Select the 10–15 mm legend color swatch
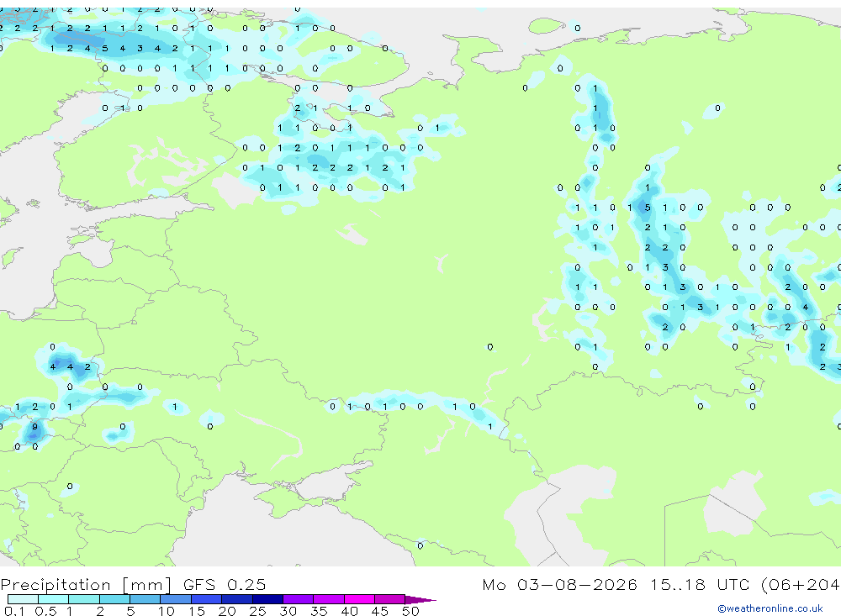Screen dimensions: 841x616 pyautogui.click(x=176, y=599)
